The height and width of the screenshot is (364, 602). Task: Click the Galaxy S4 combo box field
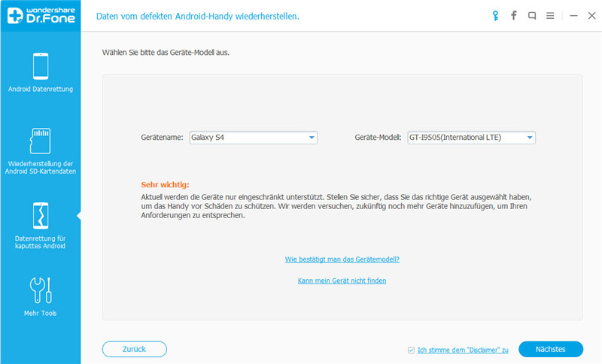pyautogui.click(x=254, y=138)
